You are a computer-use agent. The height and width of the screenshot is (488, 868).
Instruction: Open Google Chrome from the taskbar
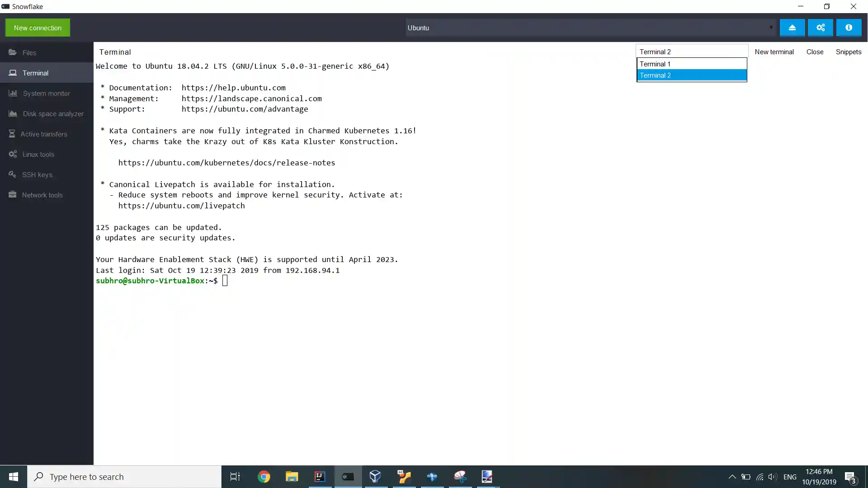point(264,477)
